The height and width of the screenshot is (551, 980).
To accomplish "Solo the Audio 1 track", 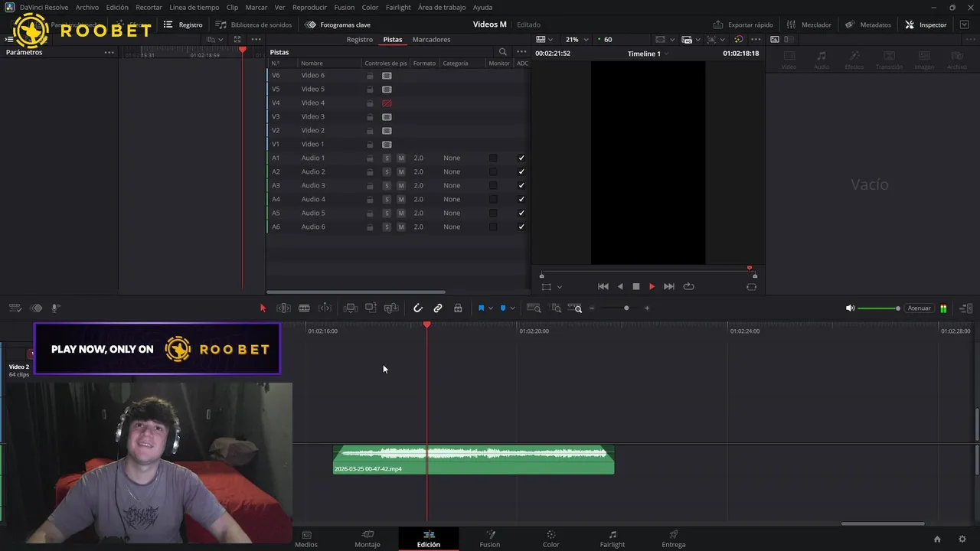I will click(x=387, y=158).
